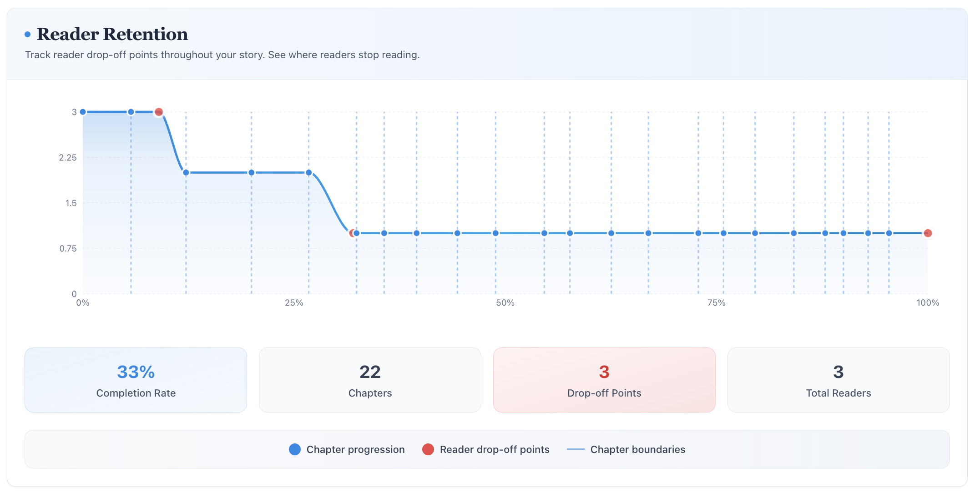Toggle Reader drop-off points legend item
Viewport: 980px width, 493px height.
(x=494, y=450)
